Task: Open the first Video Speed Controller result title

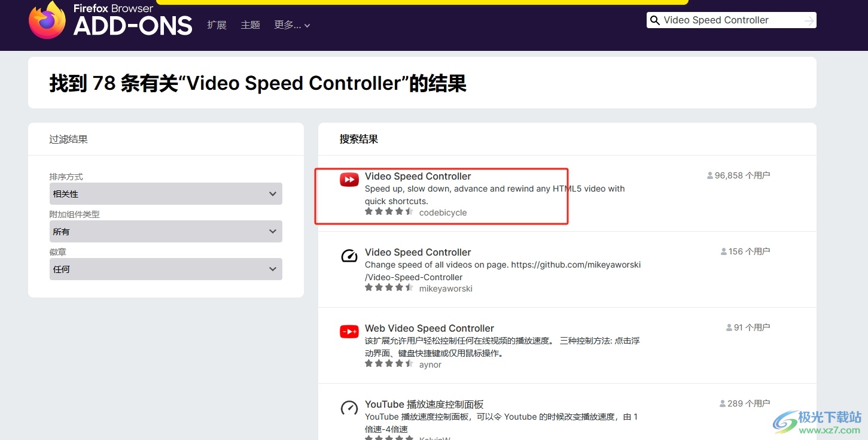Action: click(418, 177)
